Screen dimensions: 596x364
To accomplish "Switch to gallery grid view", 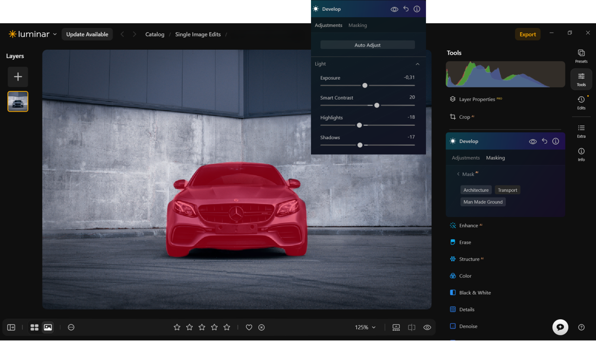I will (34, 327).
